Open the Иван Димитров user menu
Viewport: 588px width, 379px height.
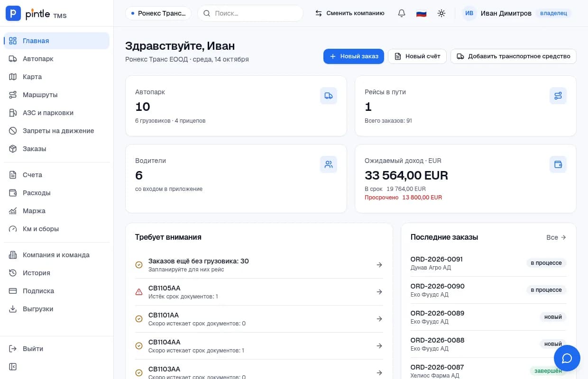517,13
